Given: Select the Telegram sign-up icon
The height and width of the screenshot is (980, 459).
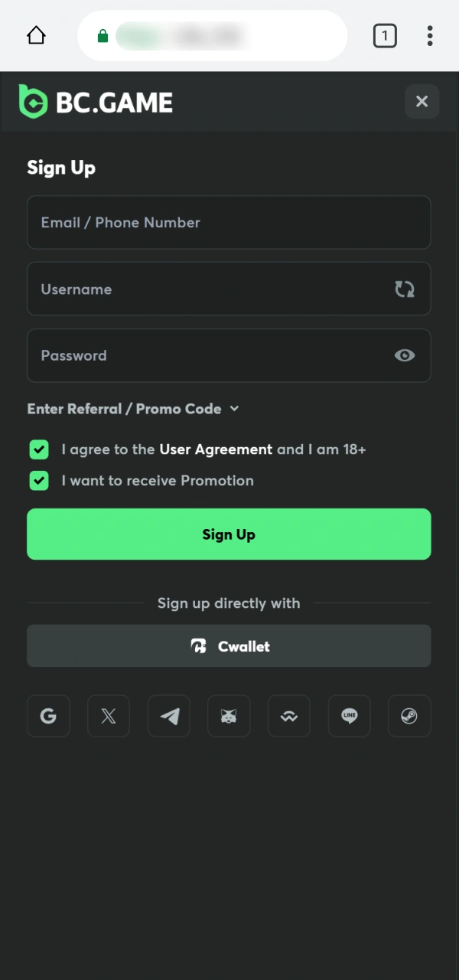Looking at the screenshot, I should pos(168,716).
